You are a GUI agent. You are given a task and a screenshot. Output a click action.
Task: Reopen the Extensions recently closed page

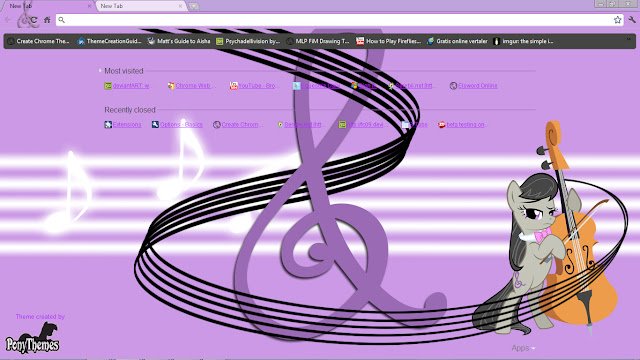tap(127, 124)
